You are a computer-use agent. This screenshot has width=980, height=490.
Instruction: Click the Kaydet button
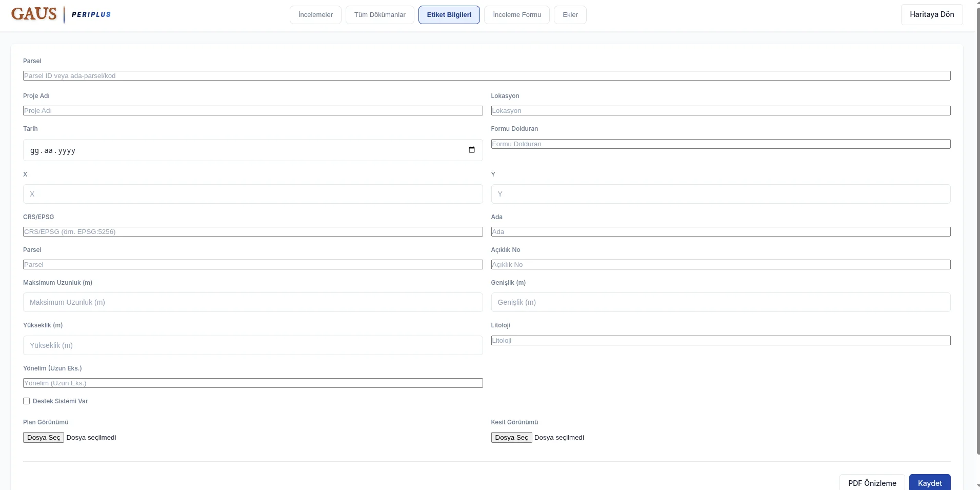pos(929,482)
